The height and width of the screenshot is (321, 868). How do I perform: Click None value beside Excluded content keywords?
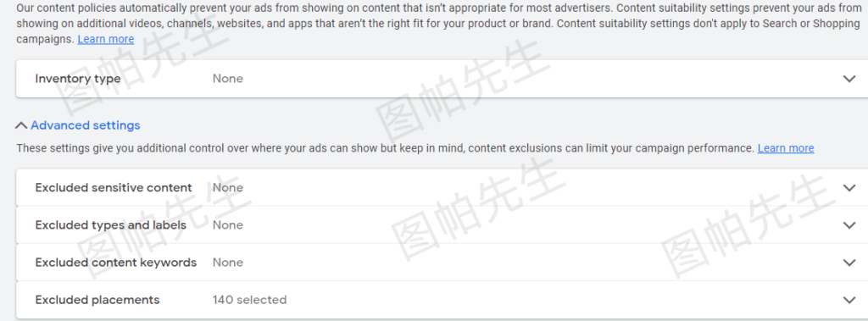click(x=227, y=263)
